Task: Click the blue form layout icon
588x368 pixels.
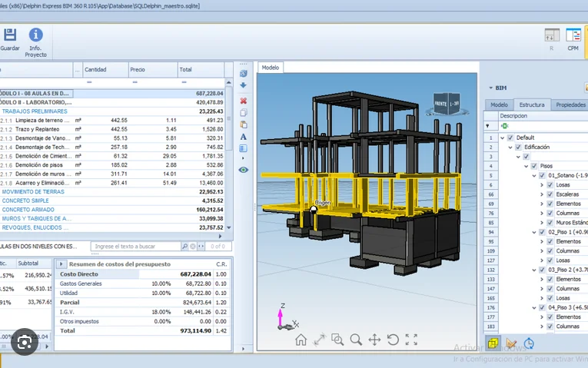Action: 244,148
